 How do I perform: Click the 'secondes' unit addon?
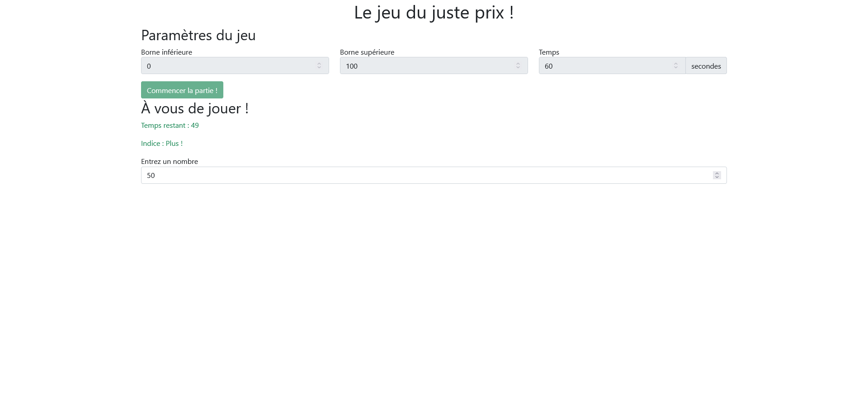706,66
